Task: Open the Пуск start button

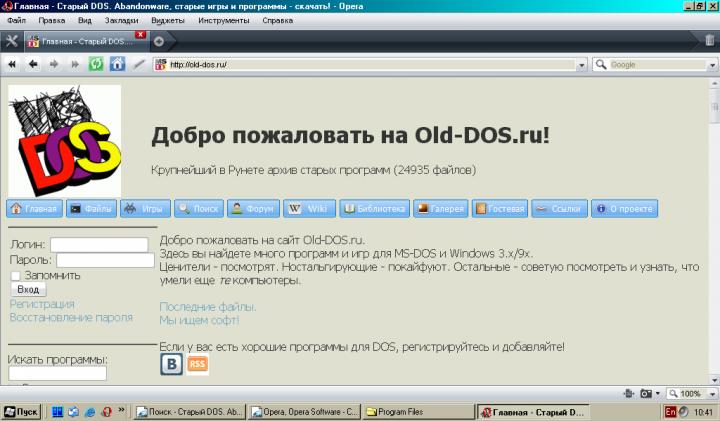Action: coord(21,412)
